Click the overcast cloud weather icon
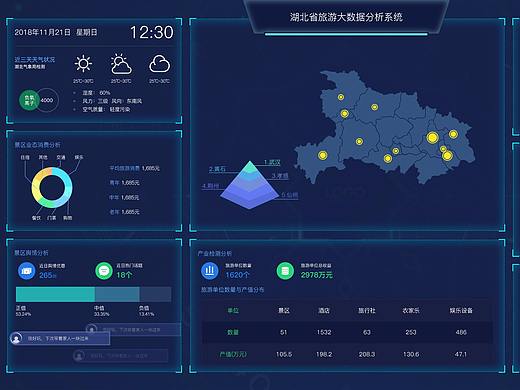This screenshot has height=390, width=520. click(x=160, y=64)
